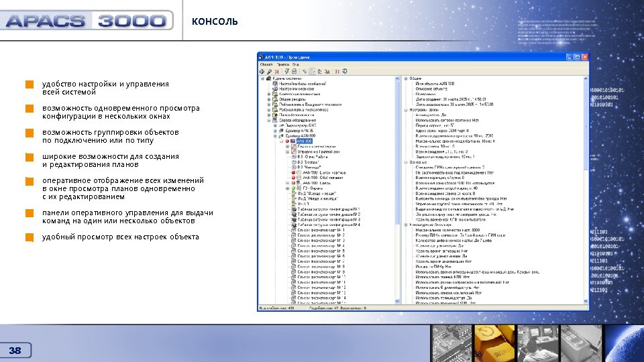
Task: Click the red X delete toolbar icon
Action: point(277,72)
